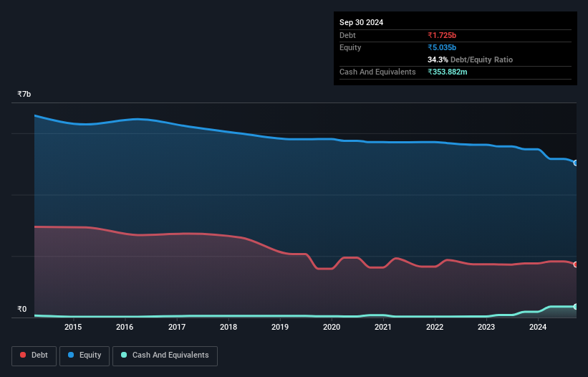Toggle the Debt series legend button
Viewport: 588px width, 377px height.
(34, 355)
